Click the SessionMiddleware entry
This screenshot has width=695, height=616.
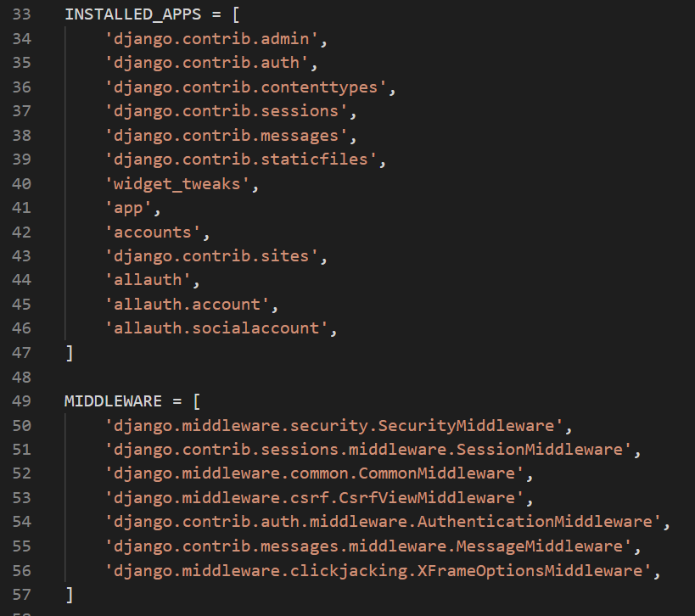point(368,450)
